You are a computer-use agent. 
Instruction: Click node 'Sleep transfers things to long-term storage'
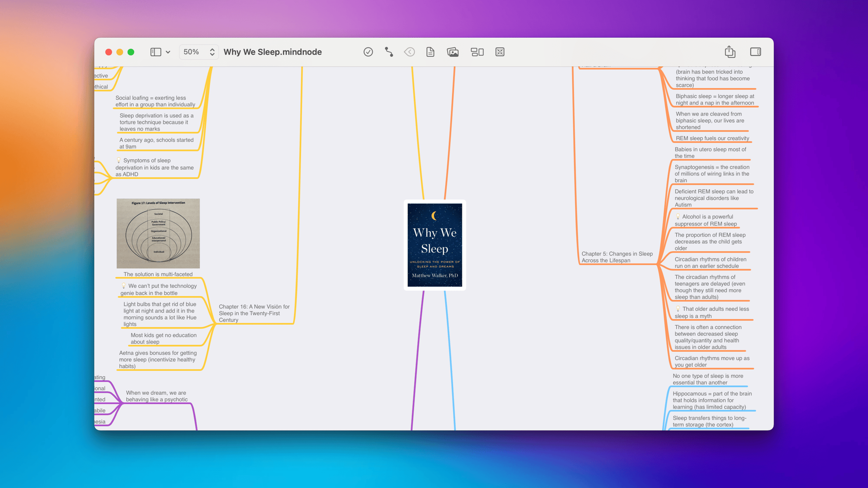click(710, 421)
